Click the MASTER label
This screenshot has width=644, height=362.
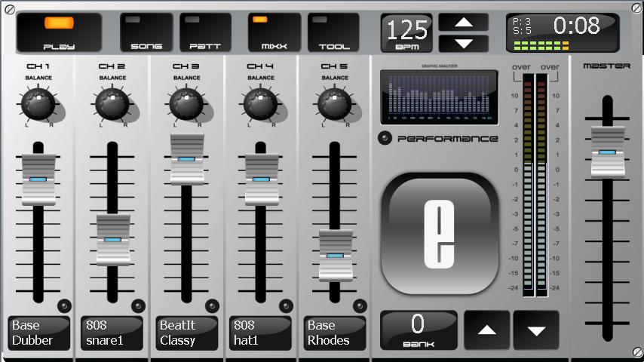pyautogui.click(x=606, y=66)
